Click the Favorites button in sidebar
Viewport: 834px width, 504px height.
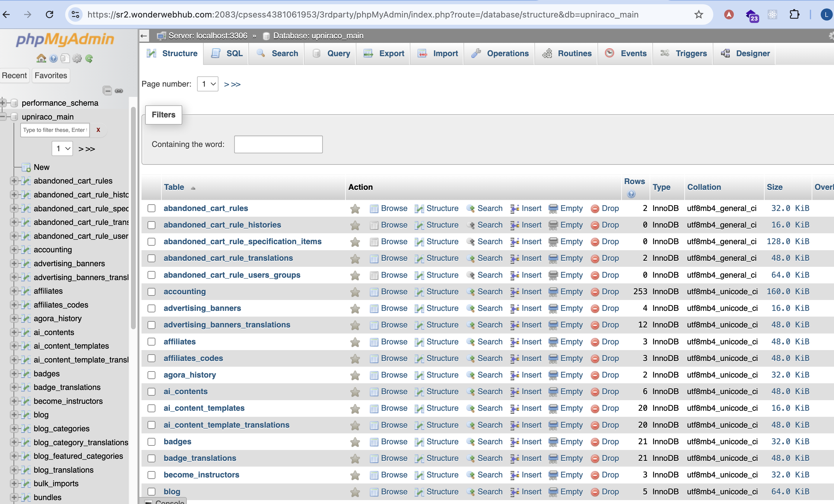51,75
